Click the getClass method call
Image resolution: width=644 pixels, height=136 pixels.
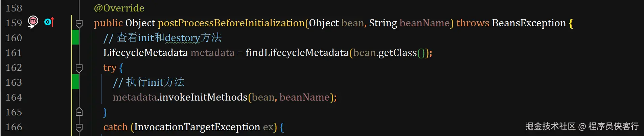398,53
